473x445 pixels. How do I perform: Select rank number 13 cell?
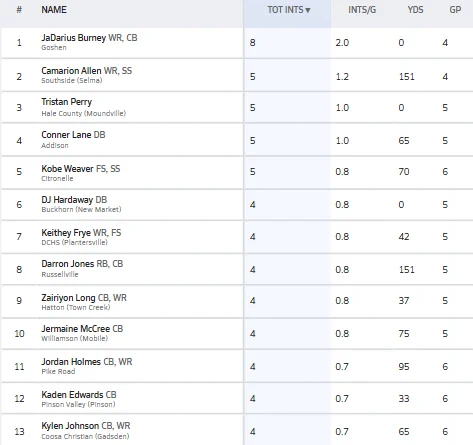pyautogui.click(x=19, y=432)
